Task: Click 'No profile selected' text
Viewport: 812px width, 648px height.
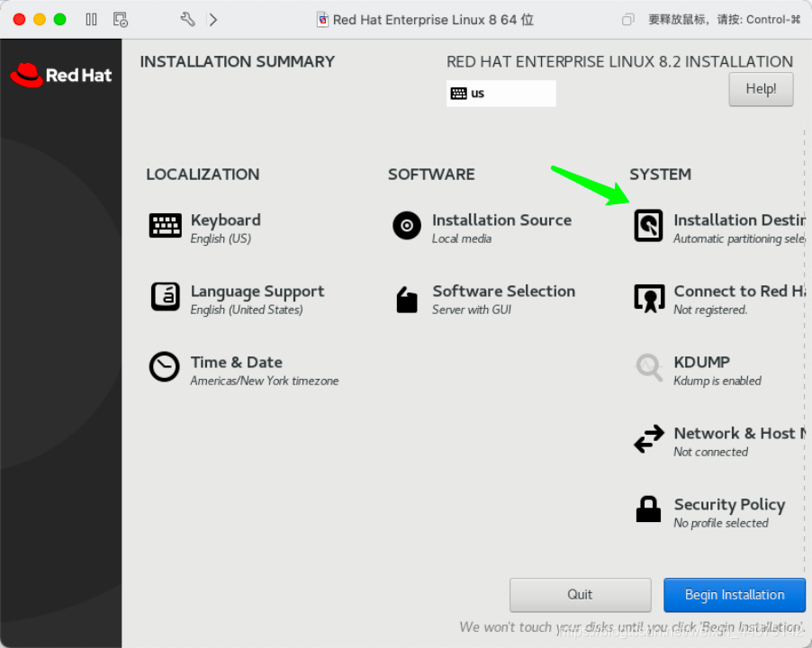Action: coord(721,523)
